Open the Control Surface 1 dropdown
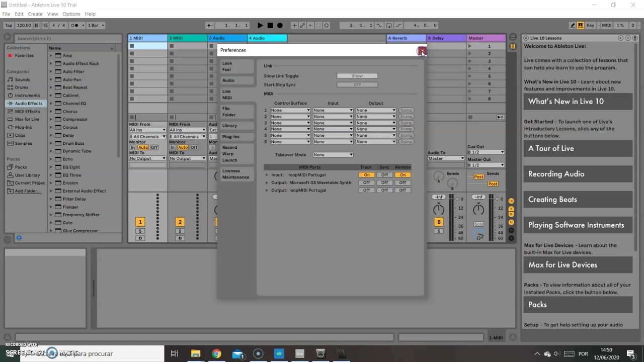644x362 pixels. coord(290,110)
